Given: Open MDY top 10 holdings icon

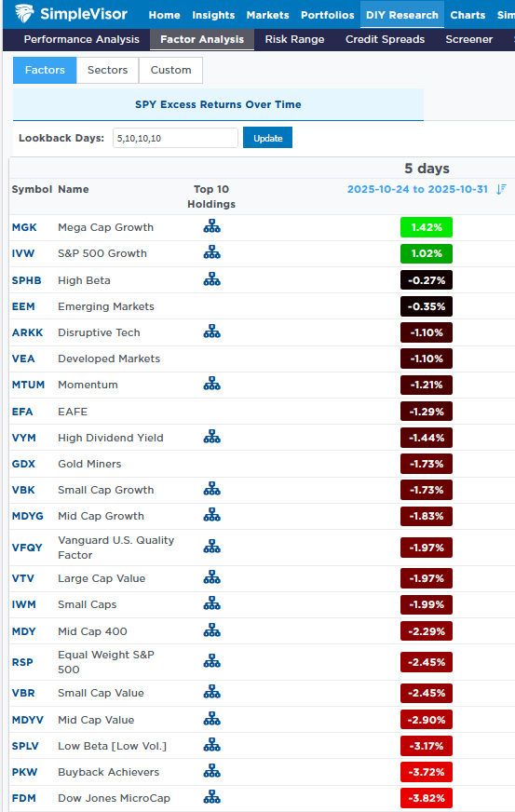Looking at the screenshot, I should 211,630.
